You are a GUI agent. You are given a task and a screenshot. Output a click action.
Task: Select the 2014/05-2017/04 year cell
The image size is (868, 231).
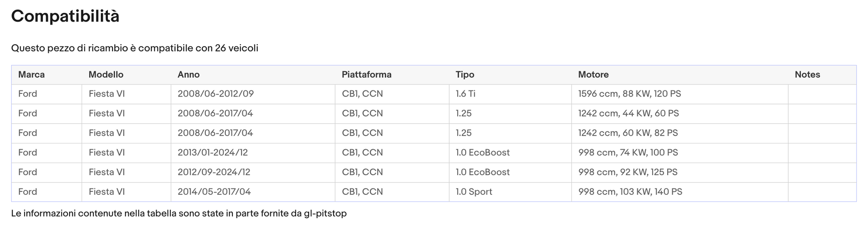pos(253,192)
